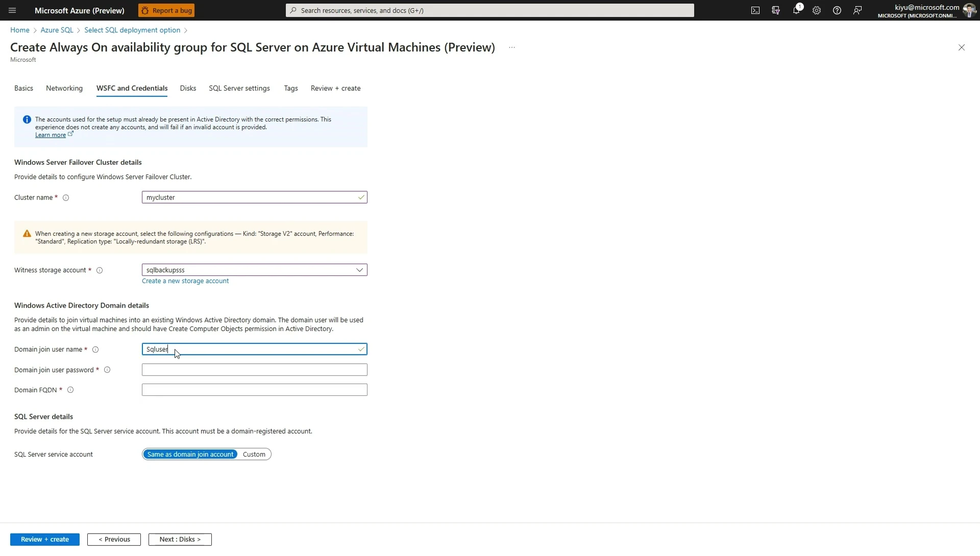980x556 pixels.
Task: Switch to the Basics tab
Action: (x=23, y=88)
